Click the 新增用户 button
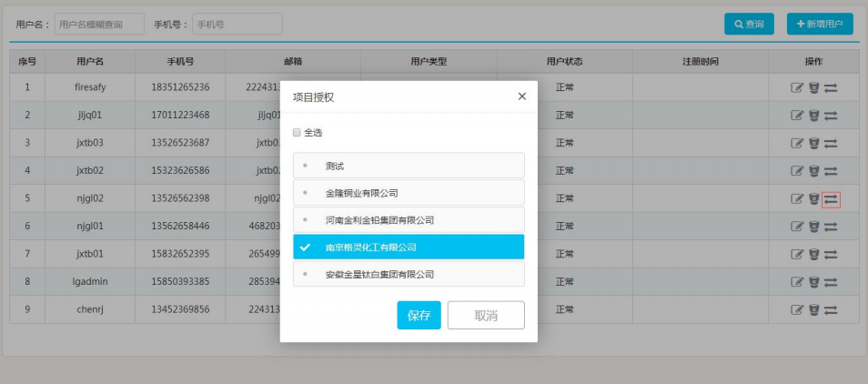Viewport: 868px width, 384px height. point(819,25)
